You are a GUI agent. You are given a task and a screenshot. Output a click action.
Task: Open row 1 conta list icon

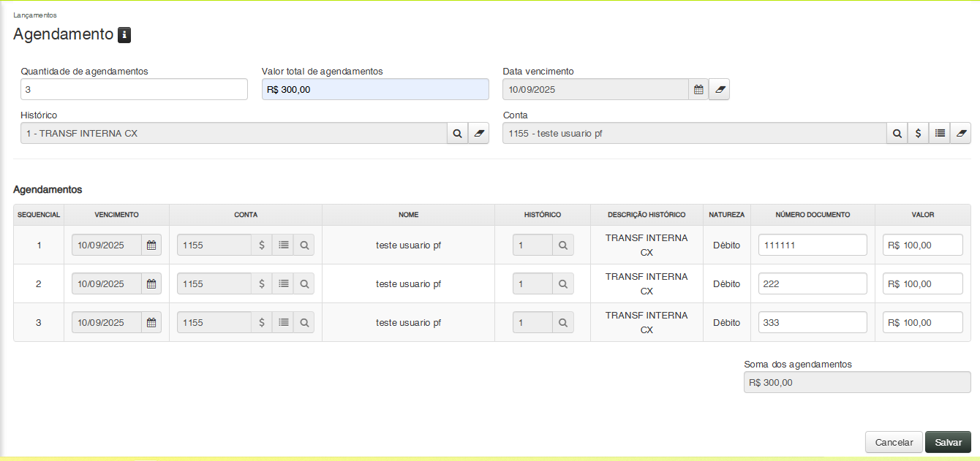[284, 245]
